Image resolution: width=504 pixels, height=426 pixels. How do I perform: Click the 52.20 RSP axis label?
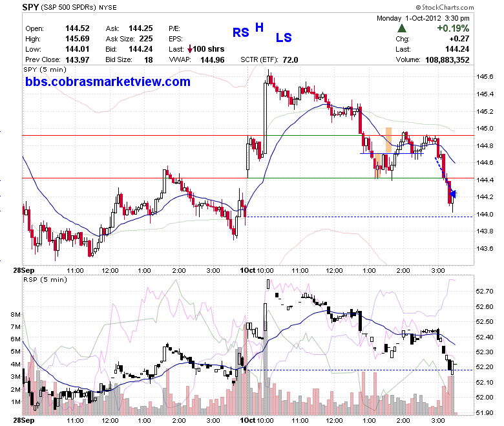[485, 367]
